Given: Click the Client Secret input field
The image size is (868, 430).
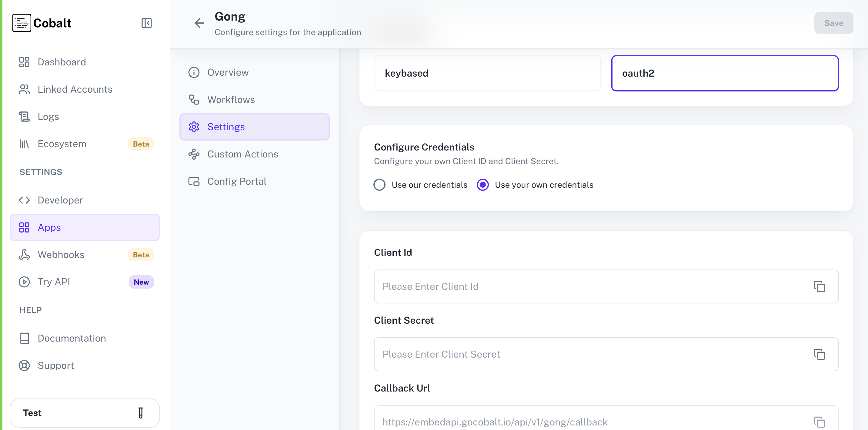Looking at the screenshot, I should click(x=573, y=354).
